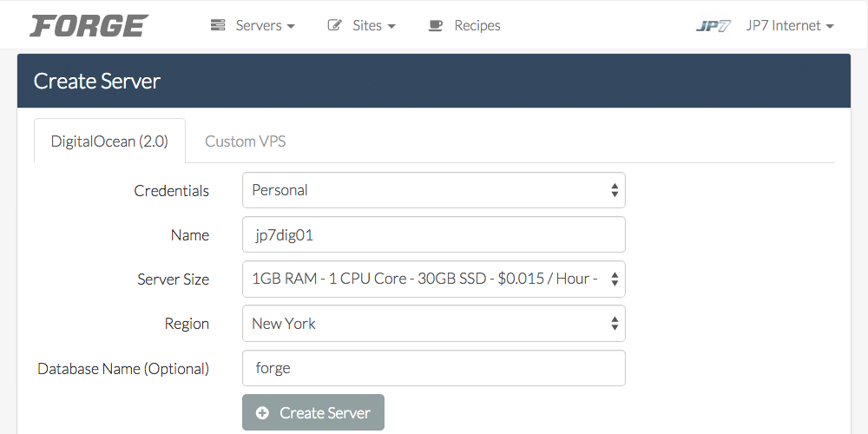The width and height of the screenshot is (868, 434).
Task: Click the Create Server panel heading
Action: [97, 82]
